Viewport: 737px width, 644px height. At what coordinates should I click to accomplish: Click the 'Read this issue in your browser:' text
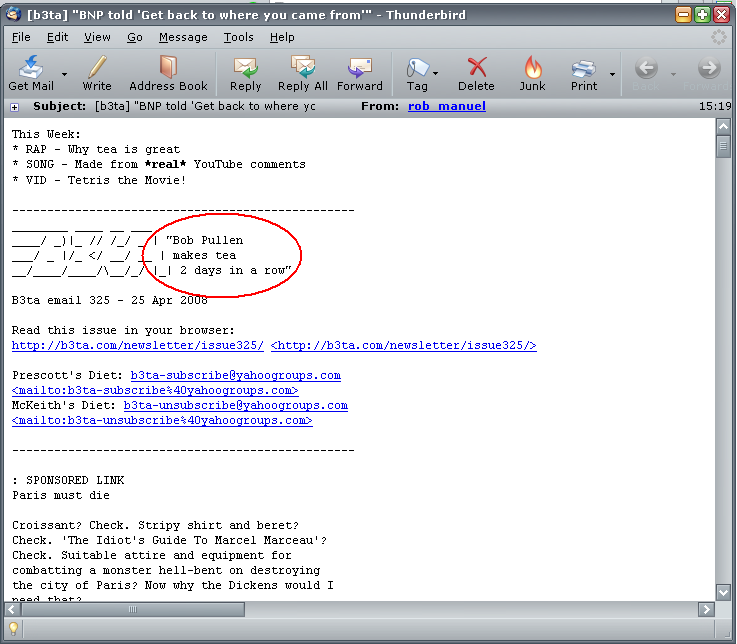pyautogui.click(x=123, y=330)
